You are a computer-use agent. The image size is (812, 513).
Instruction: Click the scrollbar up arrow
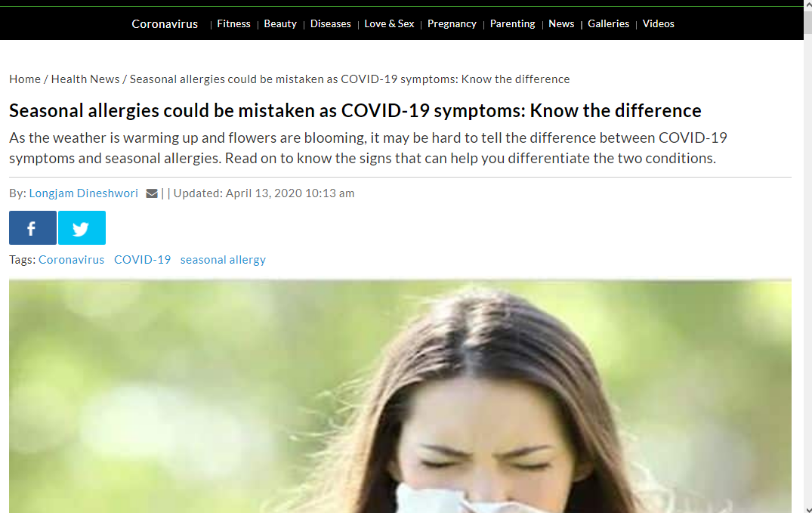tap(808, 4)
